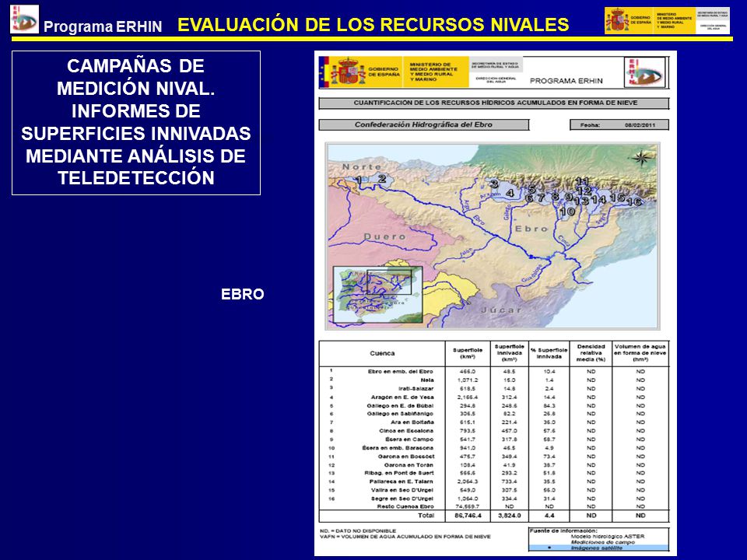Click the 'CUANTIFICACIÓN DE LOS RECURSOS HÍDRICOS' banner

pyautogui.click(x=494, y=103)
